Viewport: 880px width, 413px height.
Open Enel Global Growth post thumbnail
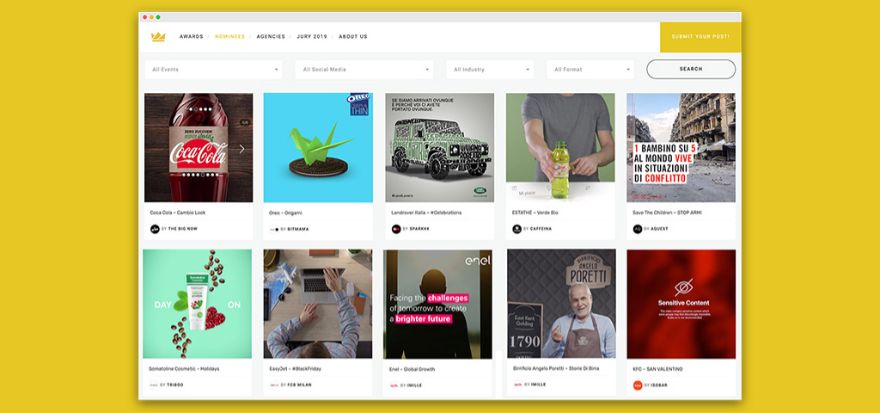click(x=438, y=304)
